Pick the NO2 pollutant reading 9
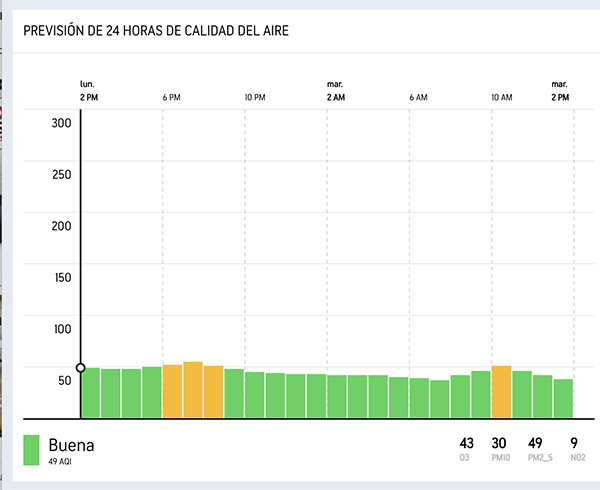 click(572, 444)
